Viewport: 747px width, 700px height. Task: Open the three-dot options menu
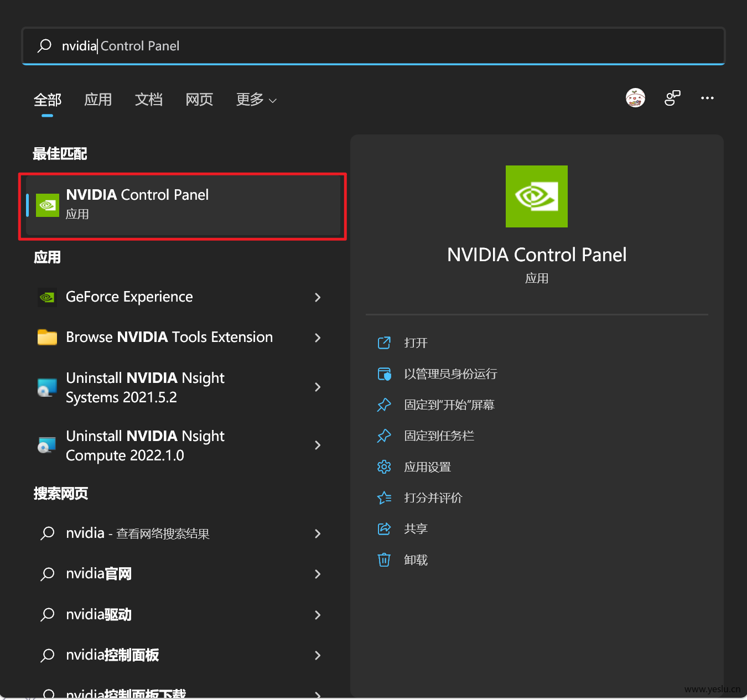pyautogui.click(x=707, y=98)
